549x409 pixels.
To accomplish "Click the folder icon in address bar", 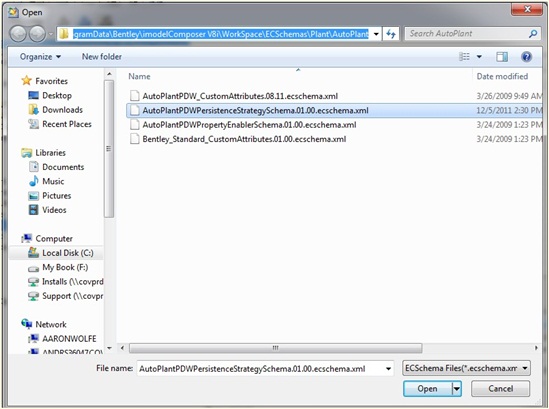I will coord(64,34).
